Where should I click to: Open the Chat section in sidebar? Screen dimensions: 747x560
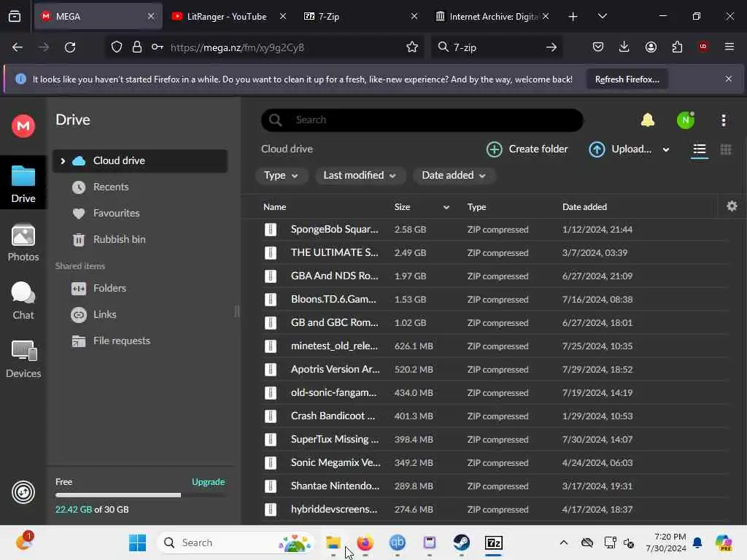23,301
